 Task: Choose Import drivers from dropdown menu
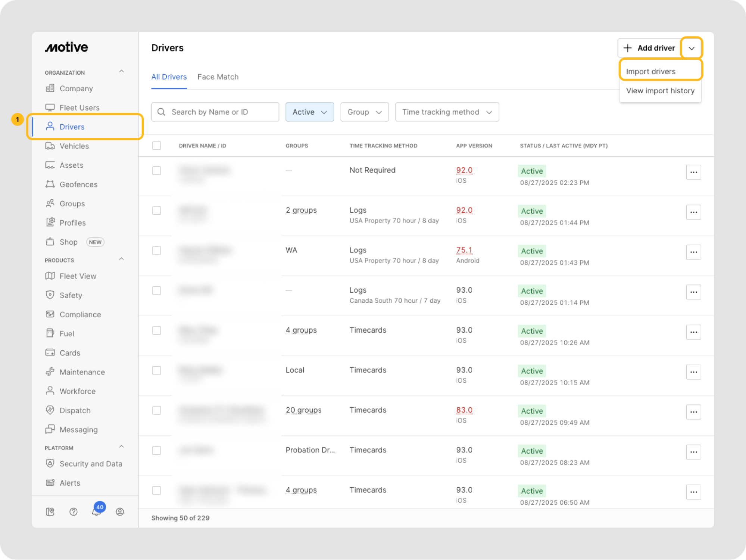click(x=650, y=71)
